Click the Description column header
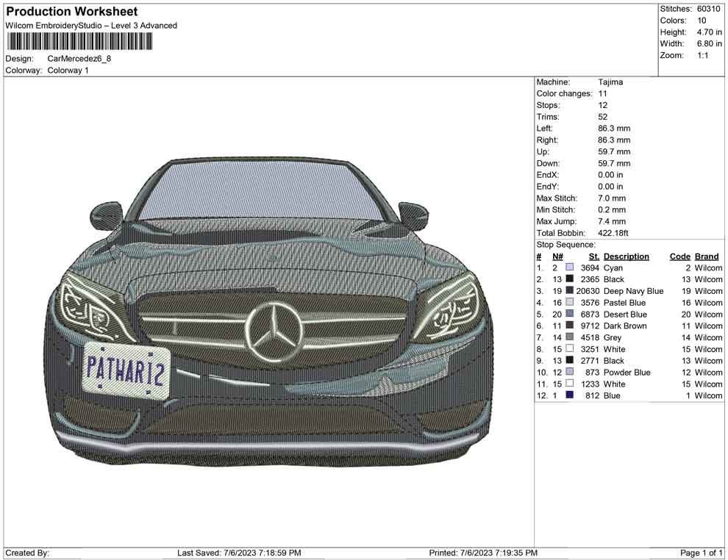 [x=627, y=256]
